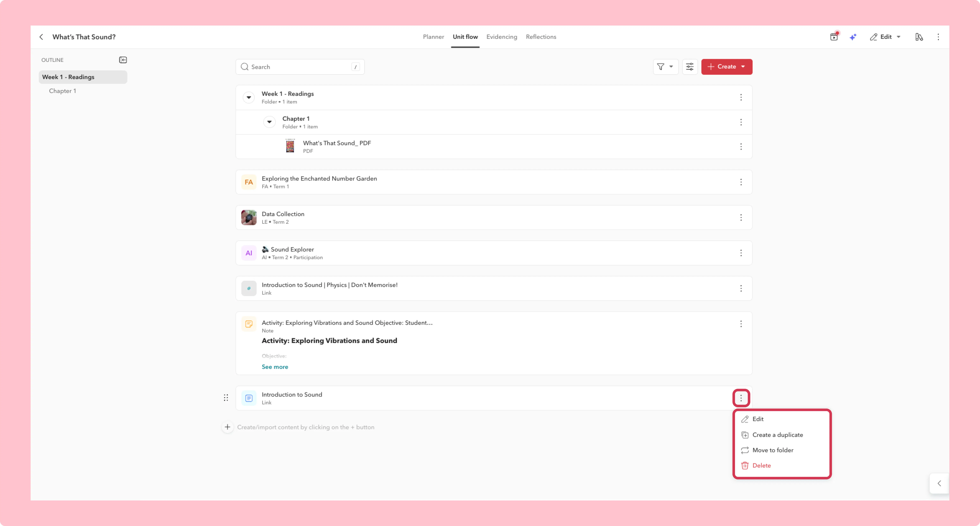Open more options for Exploring the Enchanted Number Garden
This screenshot has height=526, width=980.
[x=741, y=182]
